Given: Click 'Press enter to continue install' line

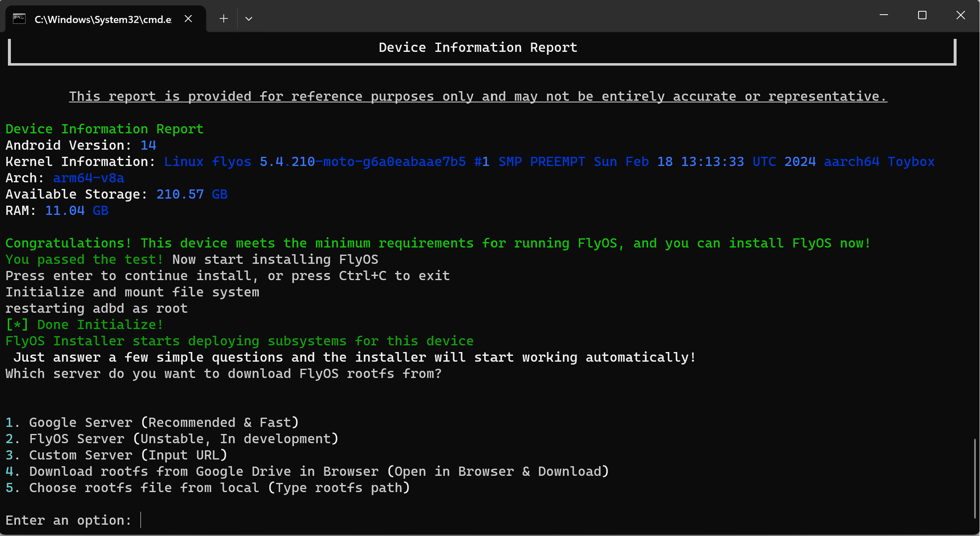Looking at the screenshot, I should tap(228, 276).
